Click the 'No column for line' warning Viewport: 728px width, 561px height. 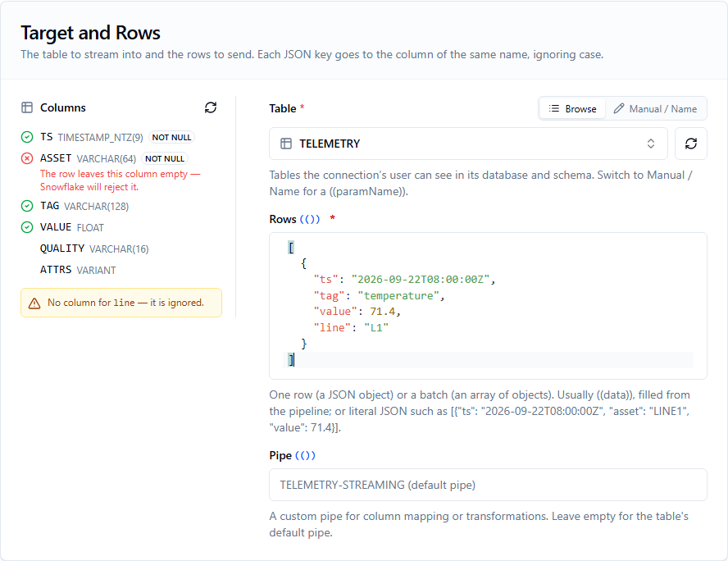[x=121, y=303]
